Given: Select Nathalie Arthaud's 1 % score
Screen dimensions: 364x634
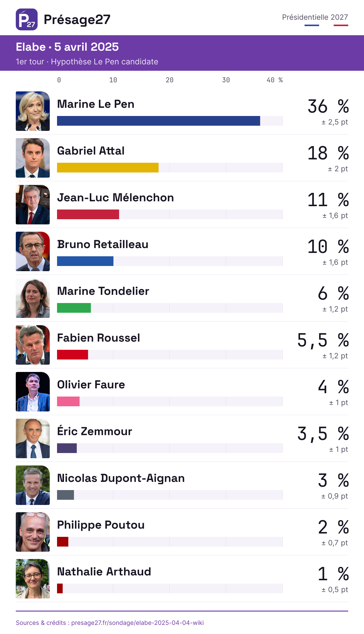Looking at the screenshot, I should coord(333,574).
